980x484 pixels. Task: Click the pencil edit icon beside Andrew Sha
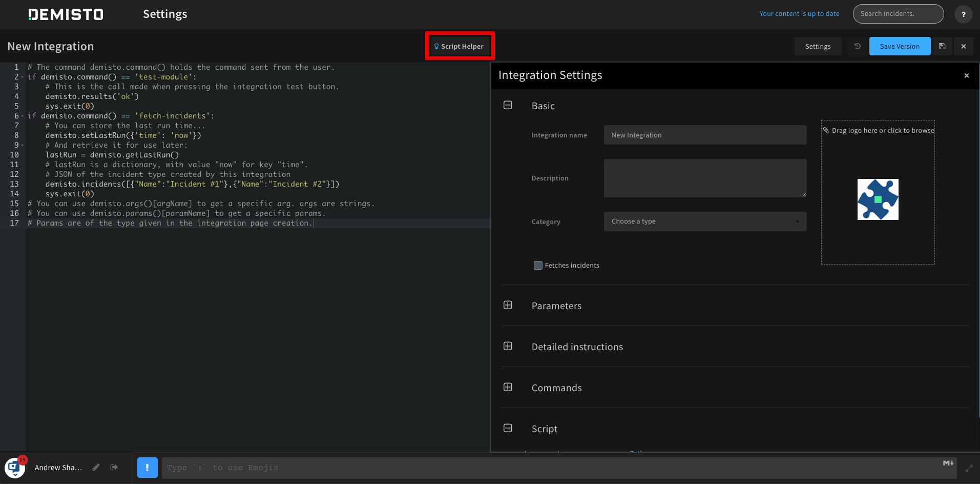click(x=96, y=467)
